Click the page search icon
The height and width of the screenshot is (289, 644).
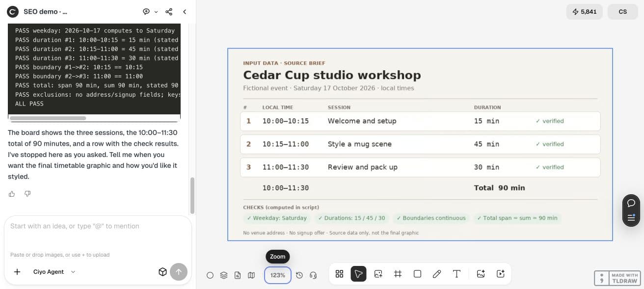point(238,275)
